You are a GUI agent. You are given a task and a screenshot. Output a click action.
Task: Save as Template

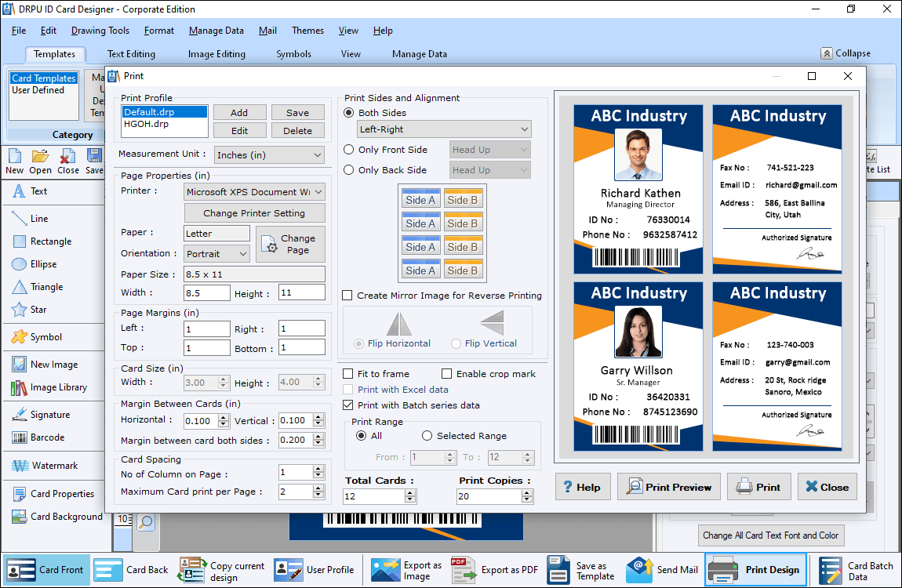pos(581,571)
